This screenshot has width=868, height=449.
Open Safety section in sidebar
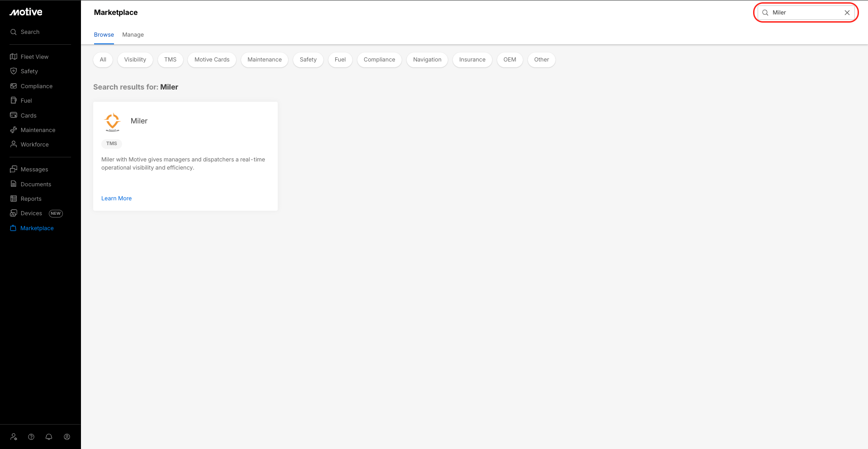pyautogui.click(x=29, y=71)
